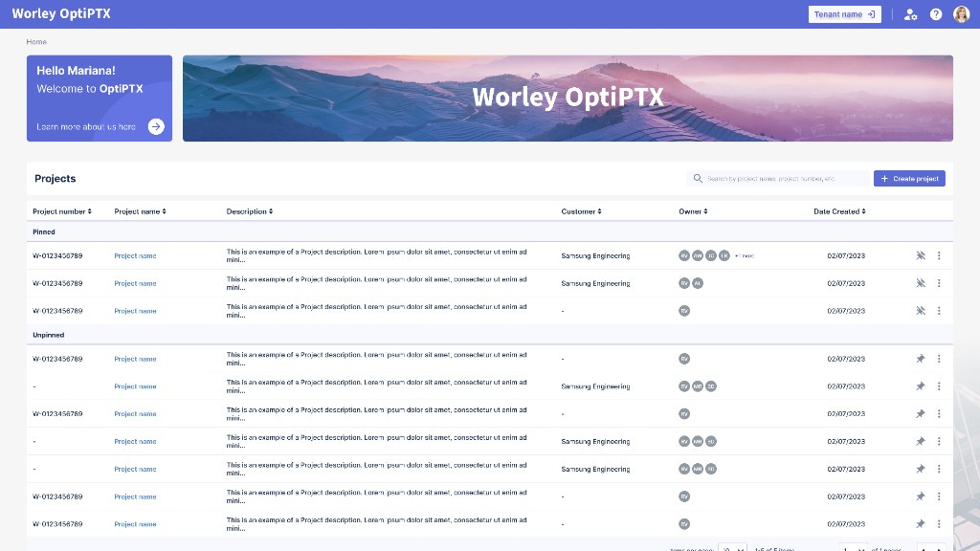Open kebab menu of third pinned project
The height and width of the screenshot is (551, 980).
(x=939, y=311)
